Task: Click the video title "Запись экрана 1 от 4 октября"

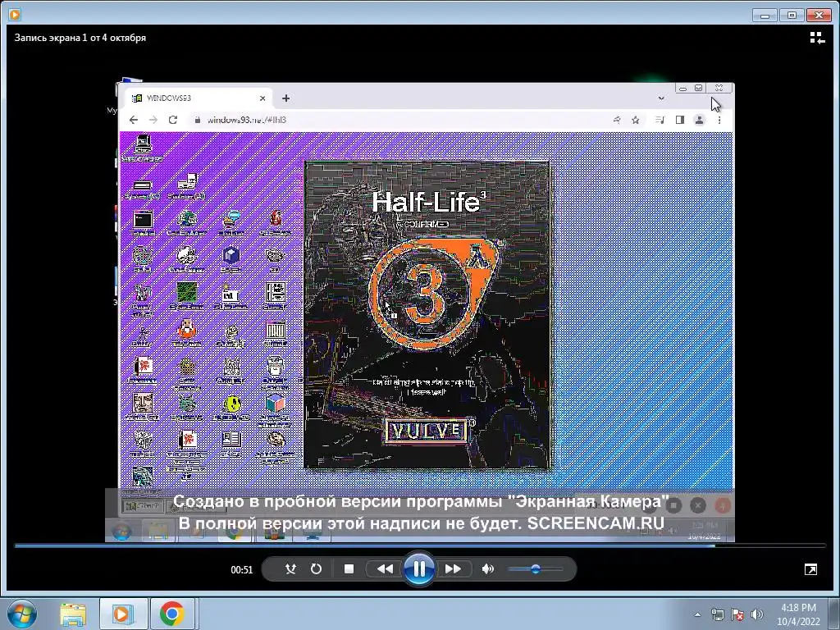Action: tap(80, 38)
